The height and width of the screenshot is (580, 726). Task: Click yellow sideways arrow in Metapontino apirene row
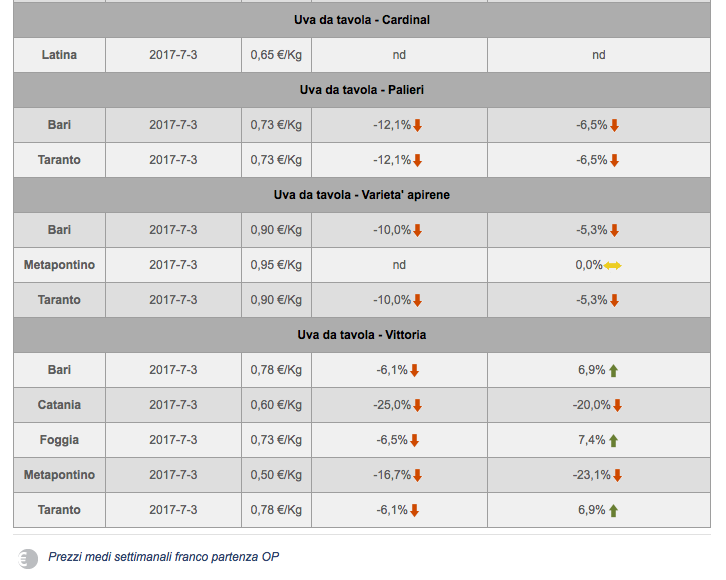click(x=612, y=265)
